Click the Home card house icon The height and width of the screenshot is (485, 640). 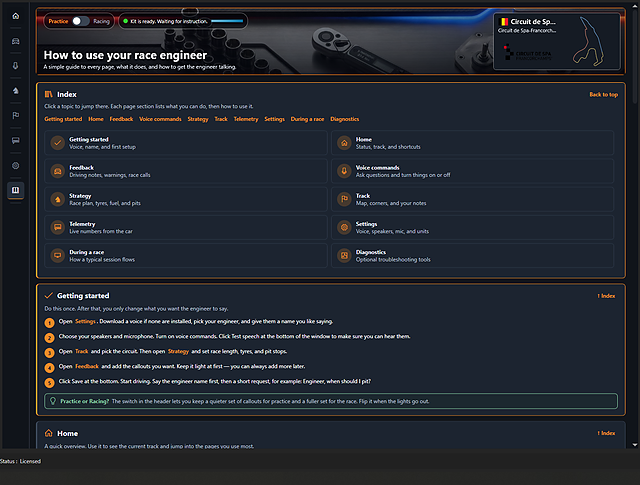point(344,143)
